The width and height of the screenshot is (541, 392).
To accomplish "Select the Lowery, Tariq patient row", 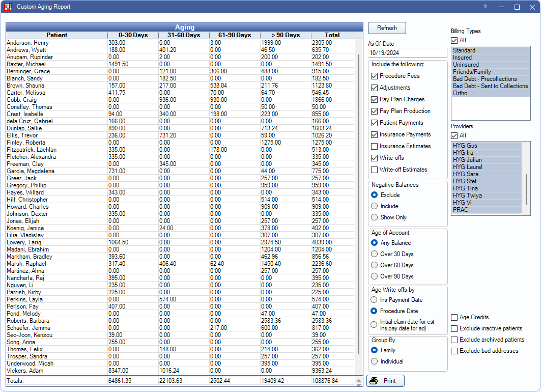I will pos(23,242).
